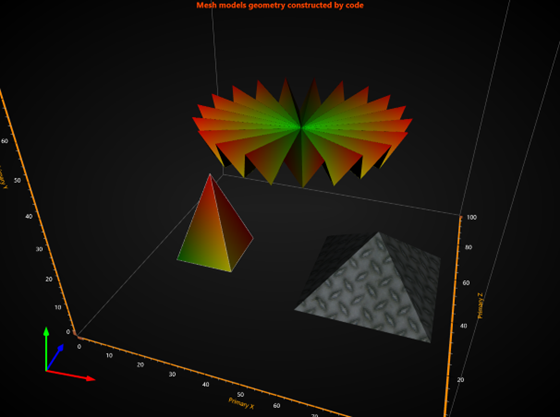Viewport: 560px width, 417px height.
Task: Click the 10 tick label on X axis
Action: pos(109,355)
